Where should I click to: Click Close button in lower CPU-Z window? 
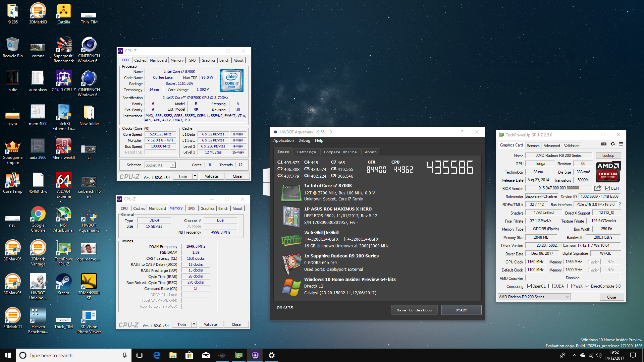tap(236, 324)
